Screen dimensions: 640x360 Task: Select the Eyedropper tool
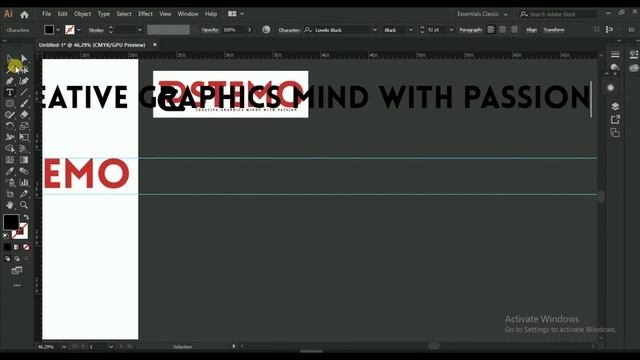pos(10,171)
